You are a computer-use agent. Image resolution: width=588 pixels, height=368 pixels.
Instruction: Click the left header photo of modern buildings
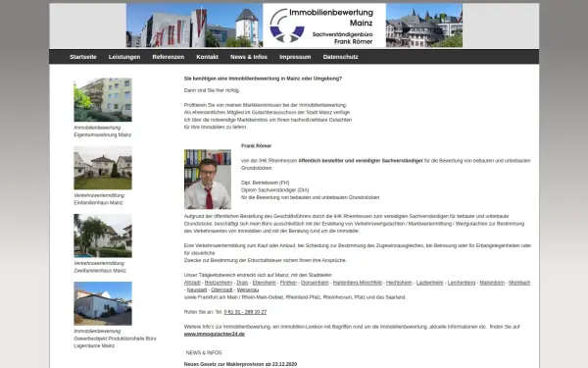click(194, 26)
